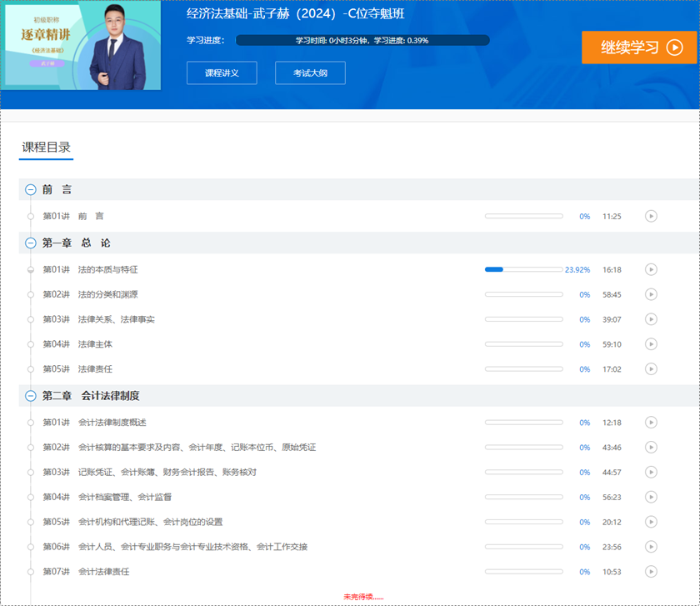This screenshot has height=606, width=700.
Task: Open the 考试大纲 page
Action: coord(310,73)
